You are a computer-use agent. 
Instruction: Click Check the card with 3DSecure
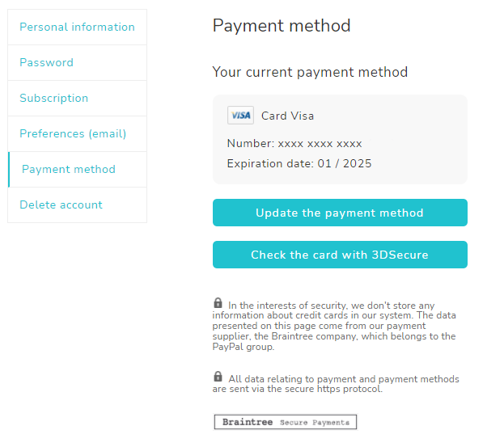click(x=340, y=255)
